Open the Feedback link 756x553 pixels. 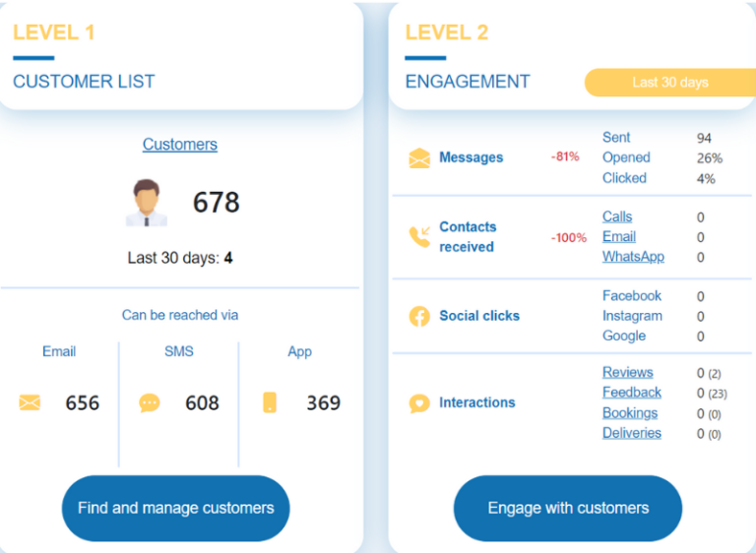631,393
